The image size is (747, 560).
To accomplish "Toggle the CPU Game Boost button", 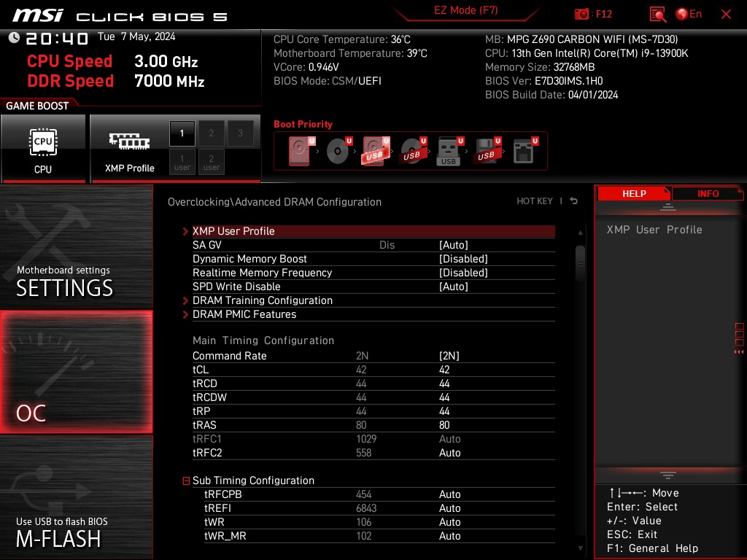I will (43, 149).
